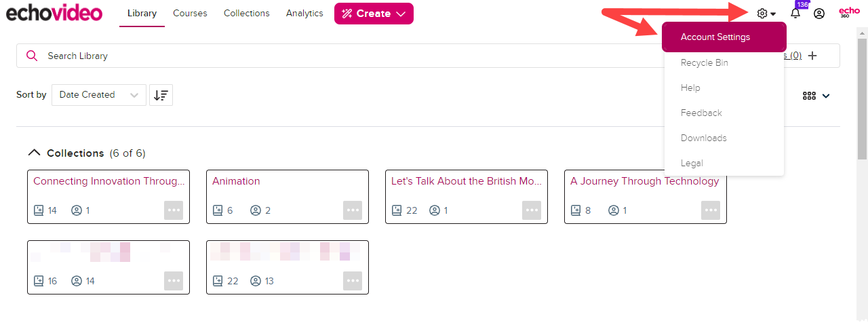
Task: Open the notifications bell
Action: [795, 14]
